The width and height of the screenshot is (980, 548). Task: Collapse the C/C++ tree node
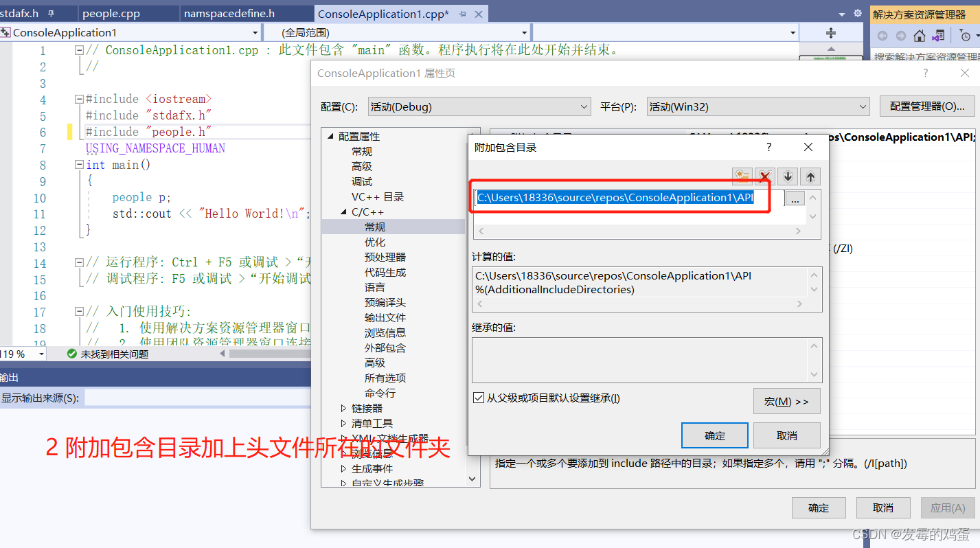click(x=344, y=212)
